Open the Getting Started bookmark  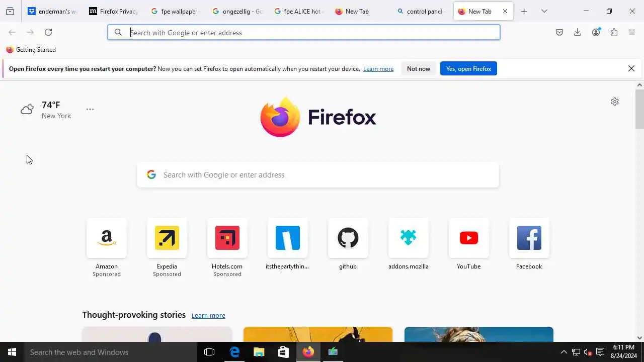point(31,50)
